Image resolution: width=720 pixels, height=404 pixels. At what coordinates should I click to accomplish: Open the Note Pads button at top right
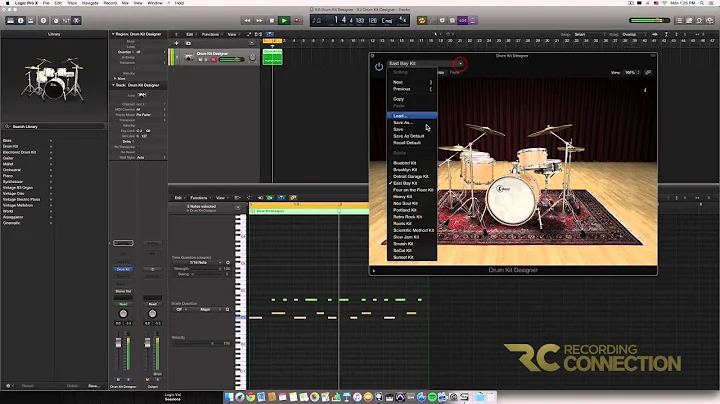click(689, 21)
